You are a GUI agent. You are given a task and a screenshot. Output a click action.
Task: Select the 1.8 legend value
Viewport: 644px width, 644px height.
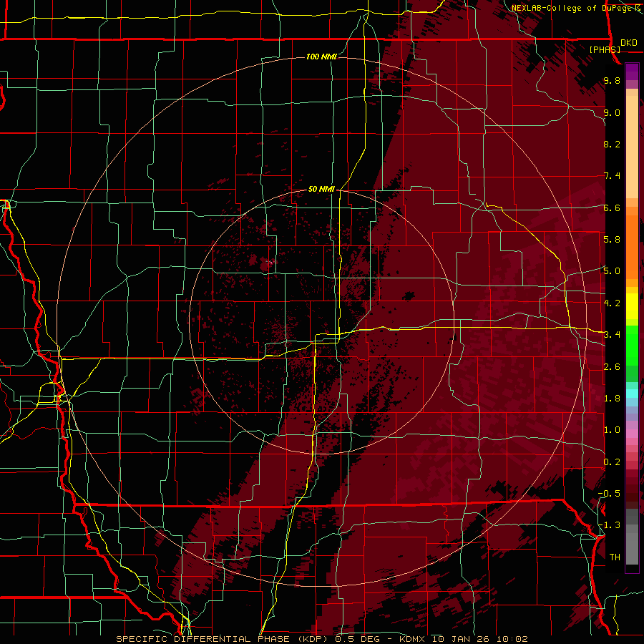coord(612,399)
